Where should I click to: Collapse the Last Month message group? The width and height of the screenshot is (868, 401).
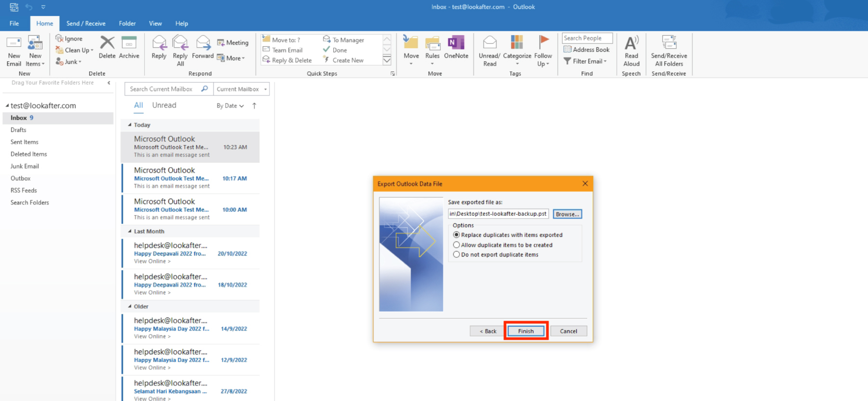(130, 232)
